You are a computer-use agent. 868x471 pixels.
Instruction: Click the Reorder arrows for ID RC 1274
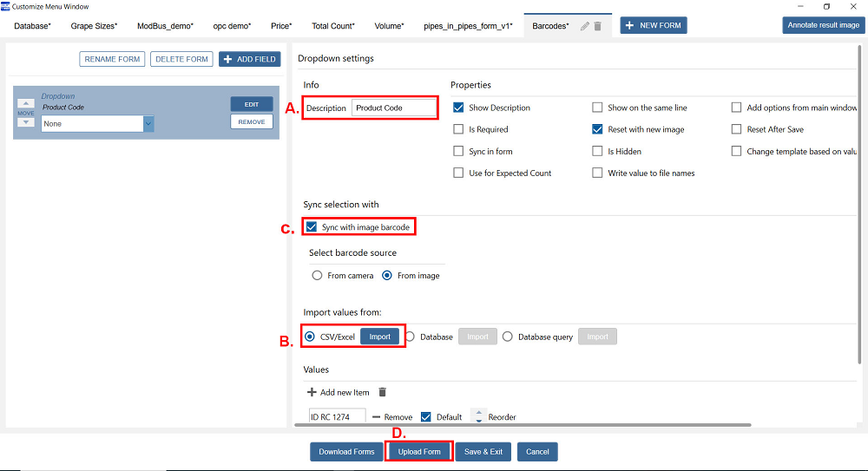pos(479,417)
